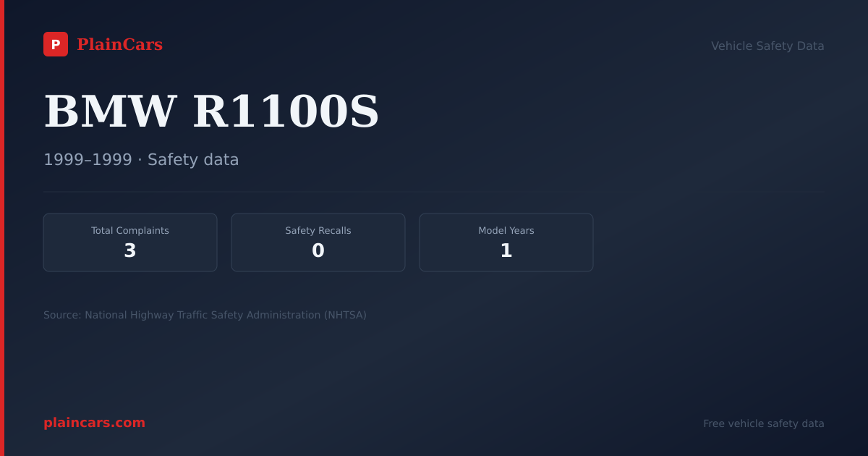868x456 pixels.
Task: Click the 1999–1999 Safety data subtitle
Action: pos(141,159)
